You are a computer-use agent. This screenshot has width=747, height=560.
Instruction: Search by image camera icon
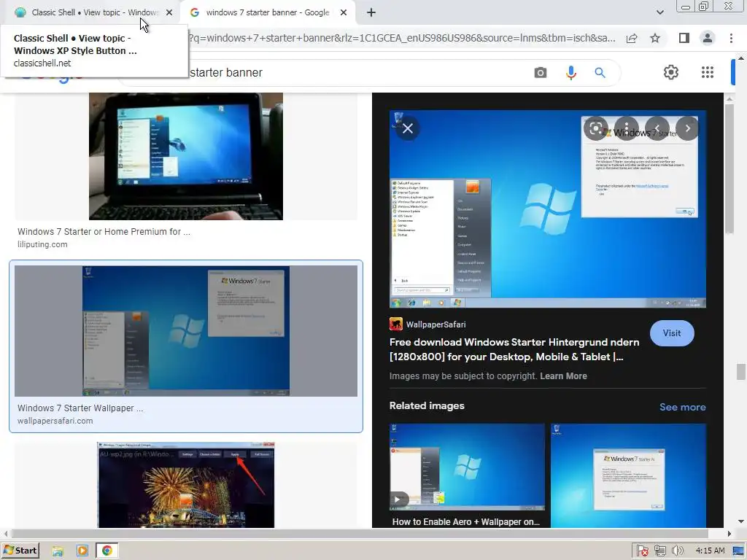541,72
